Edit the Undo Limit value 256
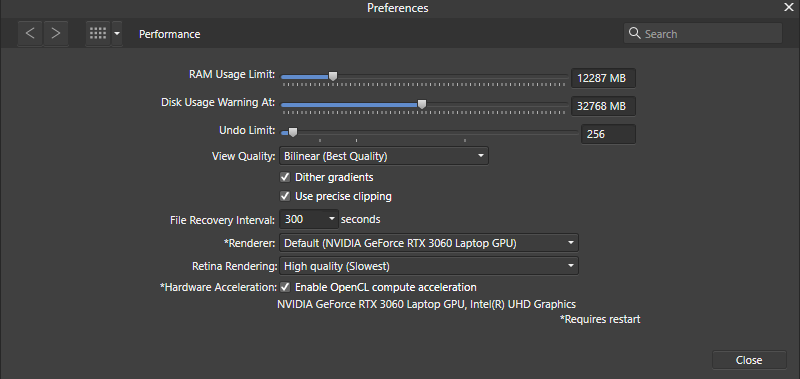The image size is (800, 379). 608,134
